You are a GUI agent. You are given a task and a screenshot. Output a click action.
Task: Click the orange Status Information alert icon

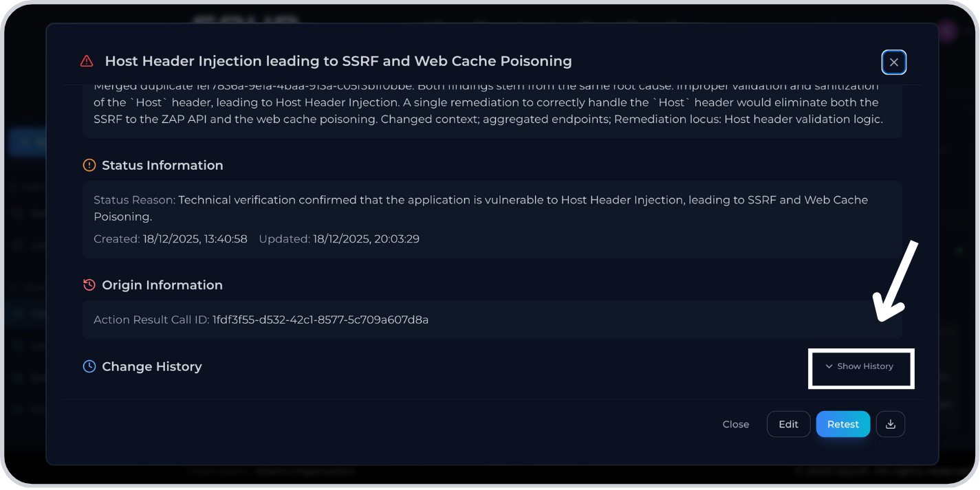click(x=89, y=165)
